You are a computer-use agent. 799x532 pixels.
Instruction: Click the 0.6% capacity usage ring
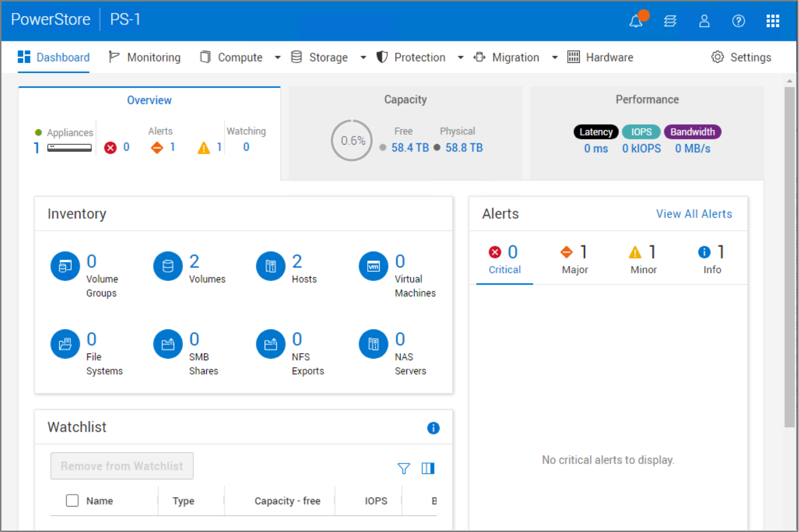(352, 140)
